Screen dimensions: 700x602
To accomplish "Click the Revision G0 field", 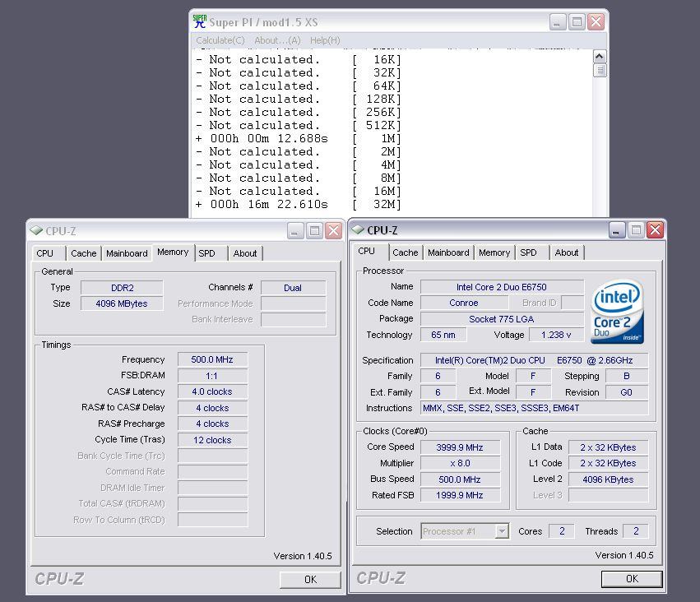I will click(x=627, y=392).
